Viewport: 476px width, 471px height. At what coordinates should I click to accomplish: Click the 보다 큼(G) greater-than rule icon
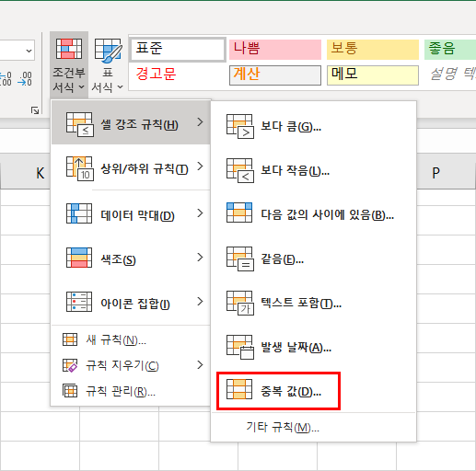coord(240,126)
